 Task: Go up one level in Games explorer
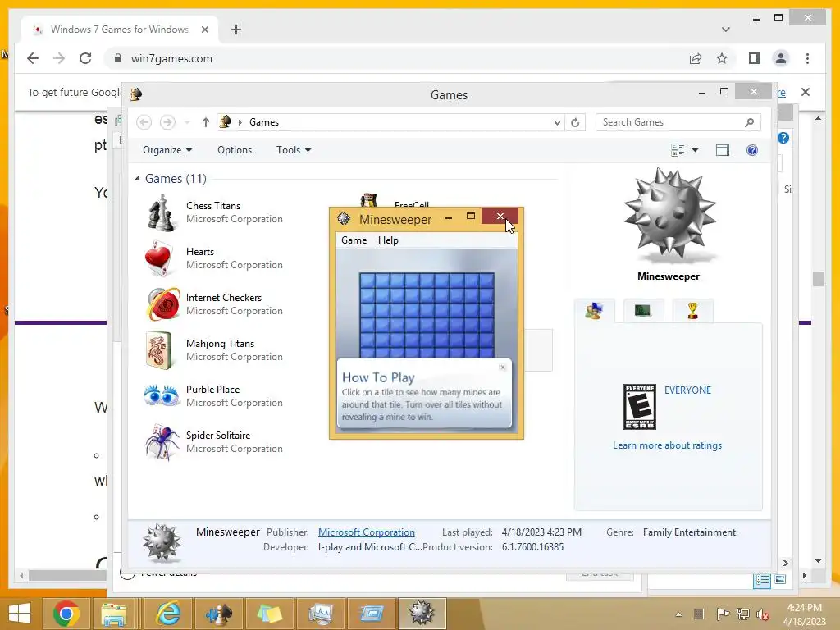tap(205, 122)
